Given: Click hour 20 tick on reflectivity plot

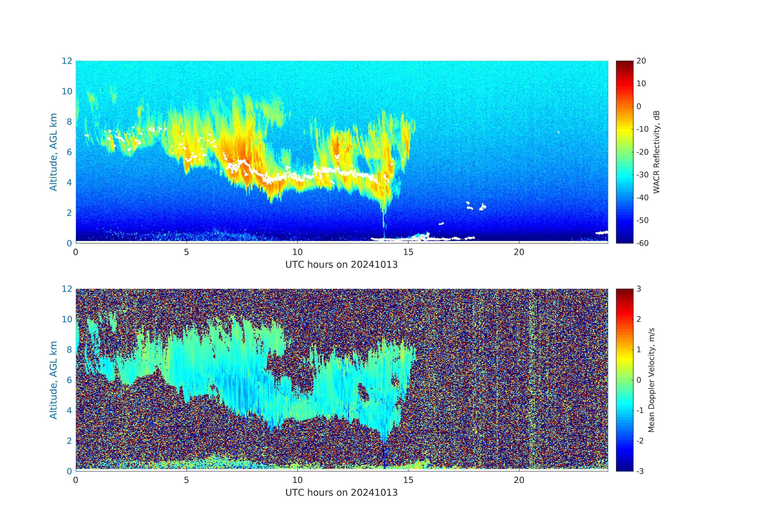Looking at the screenshot, I should [519, 252].
